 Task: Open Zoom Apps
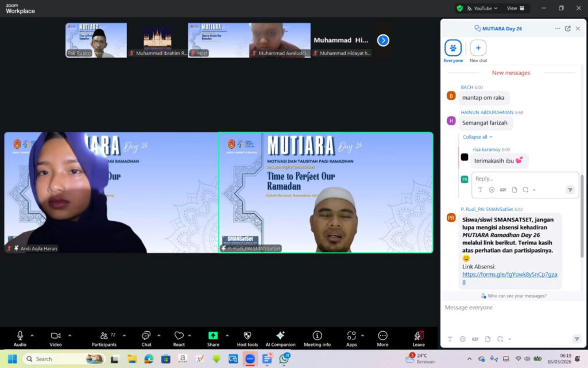[x=352, y=336]
